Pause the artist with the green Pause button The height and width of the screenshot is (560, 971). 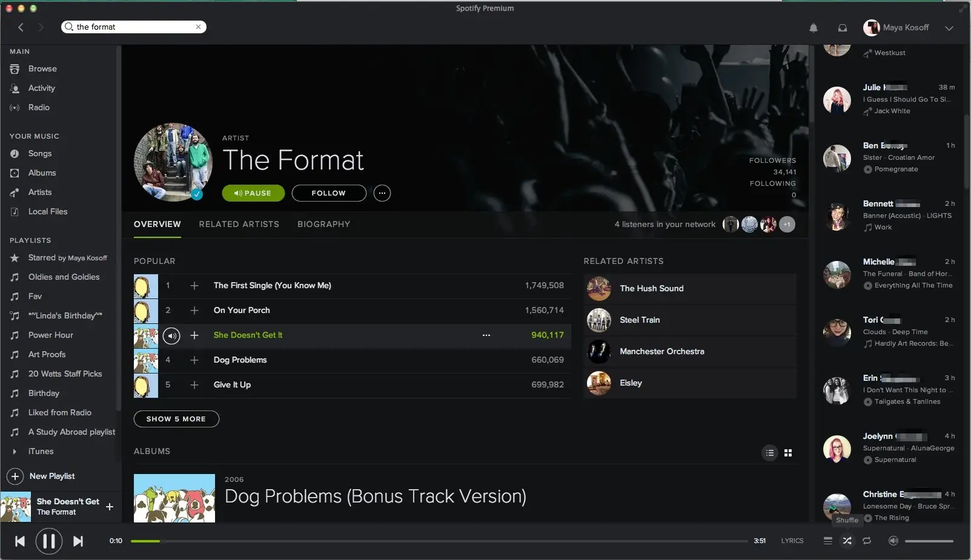(253, 193)
